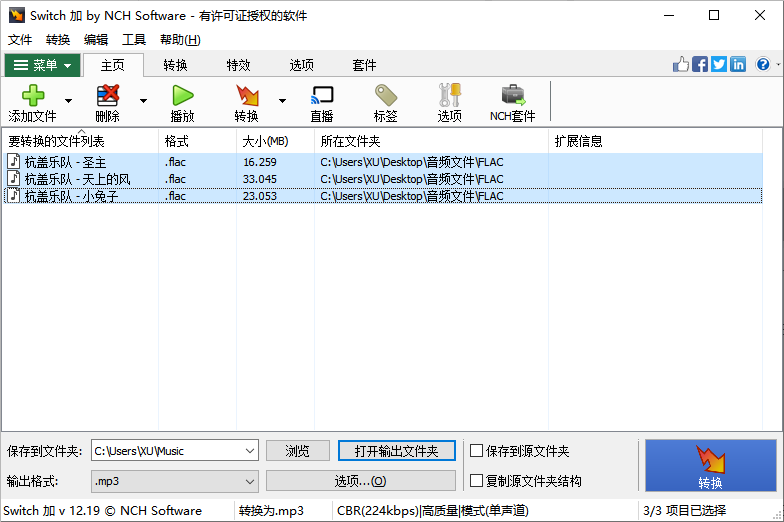Viewport: 784px width, 522px height.
Task: Expand the 转换 toolbar dropdown arrow
Action: click(x=282, y=101)
